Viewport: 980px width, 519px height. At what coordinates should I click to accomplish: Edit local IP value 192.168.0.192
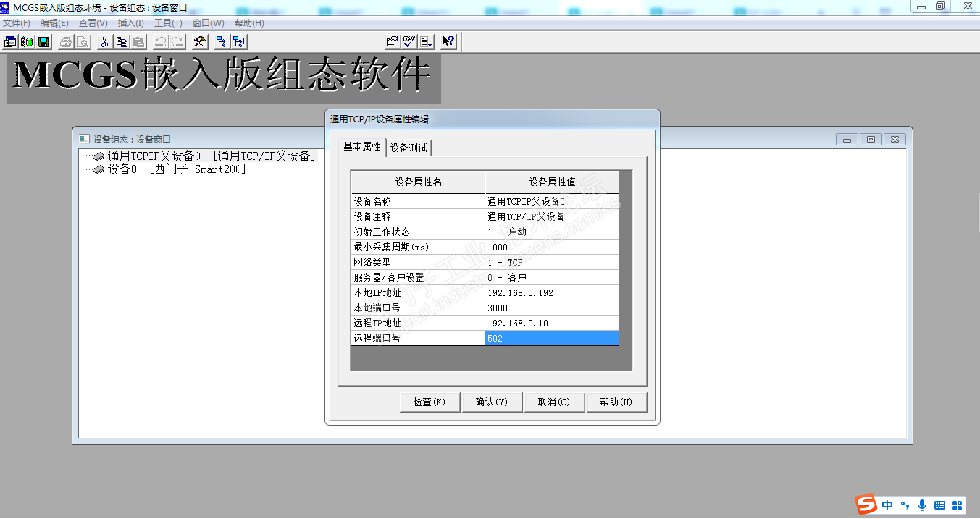tap(552, 292)
